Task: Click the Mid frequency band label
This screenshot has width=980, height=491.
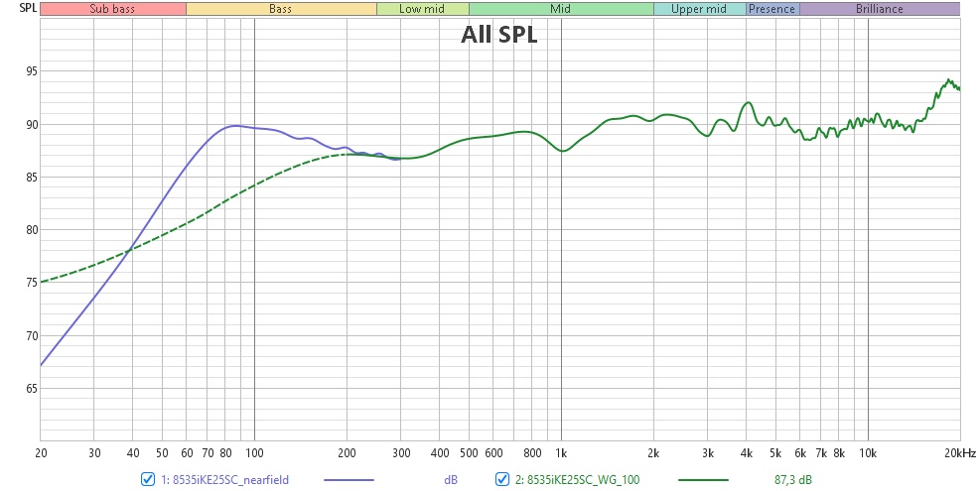Action: click(x=561, y=9)
